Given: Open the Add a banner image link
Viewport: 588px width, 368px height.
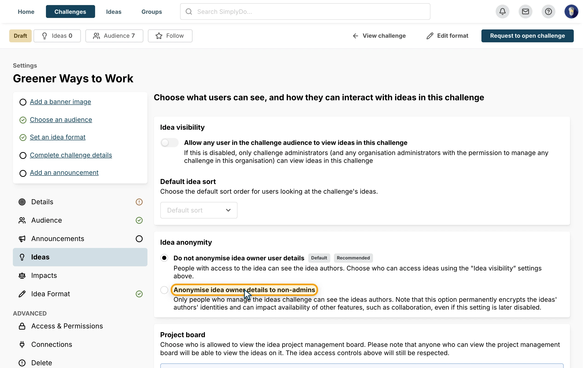Looking at the screenshot, I should [x=60, y=102].
